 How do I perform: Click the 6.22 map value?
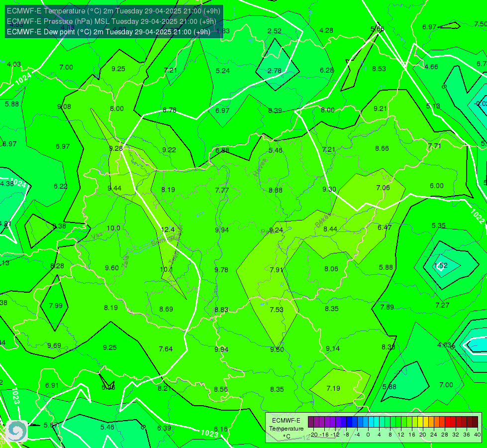coord(61,186)
